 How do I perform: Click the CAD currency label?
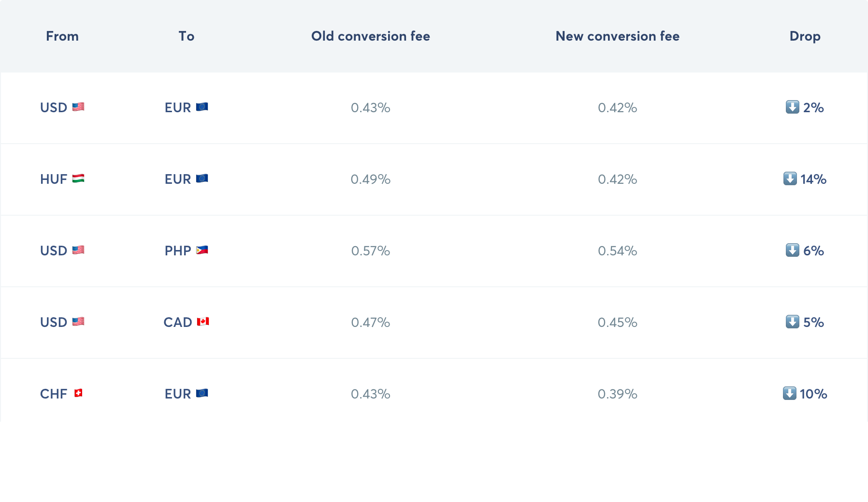click(178, 323)
